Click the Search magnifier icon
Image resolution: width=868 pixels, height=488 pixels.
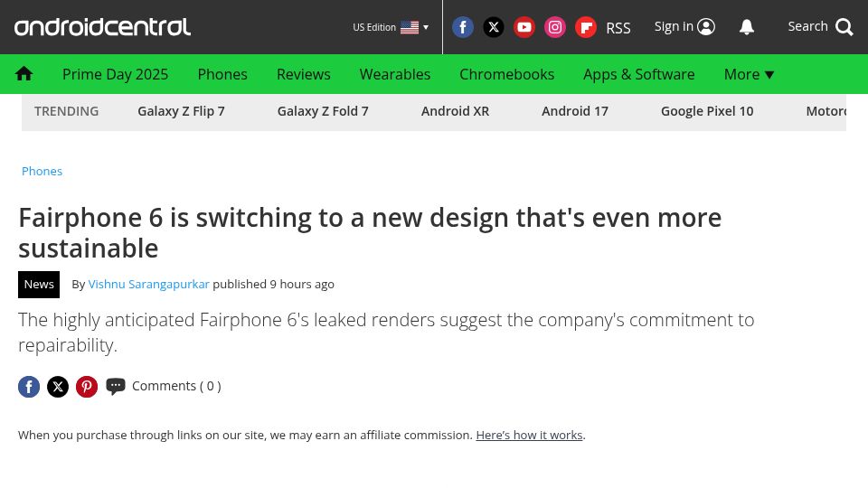tap(844, 27)
